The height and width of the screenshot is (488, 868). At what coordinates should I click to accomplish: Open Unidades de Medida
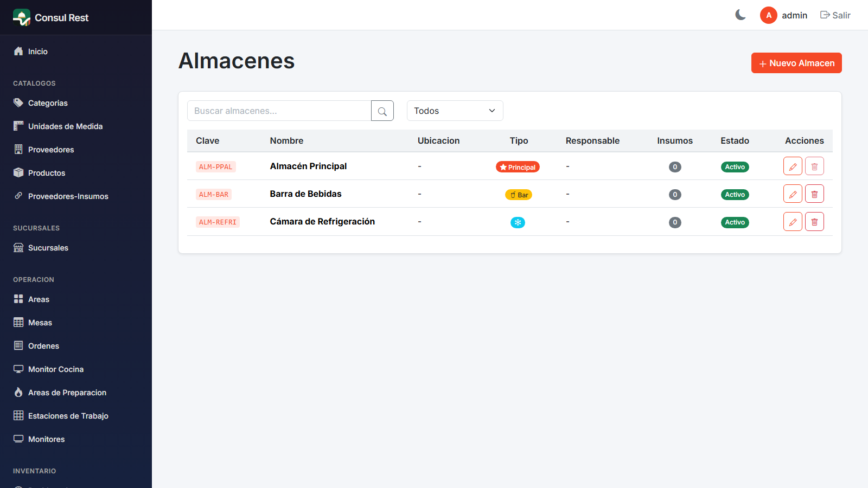76,126
